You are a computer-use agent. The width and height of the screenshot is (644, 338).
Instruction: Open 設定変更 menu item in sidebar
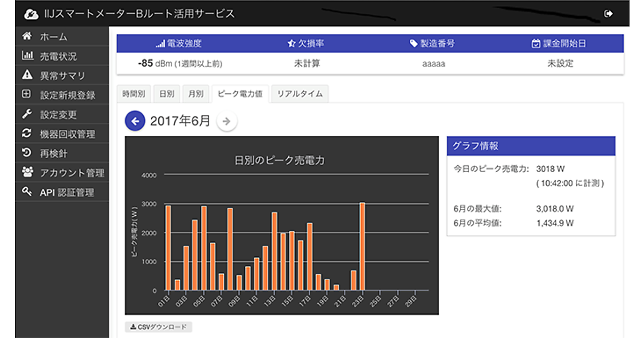coord(58,114)
